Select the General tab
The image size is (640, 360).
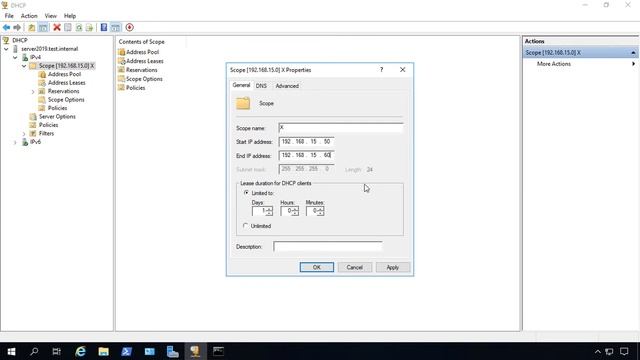click(x=241, y=85)
